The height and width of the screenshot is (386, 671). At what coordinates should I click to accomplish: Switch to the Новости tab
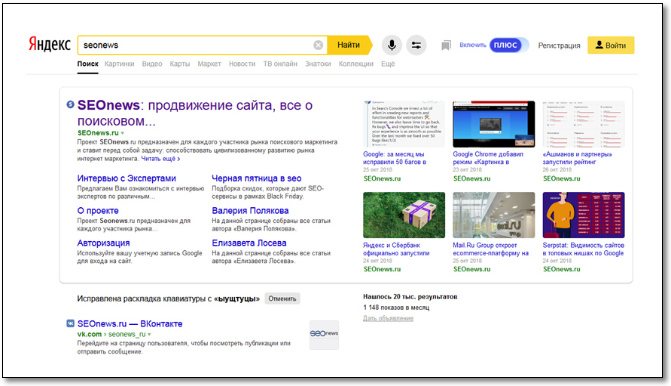(242, 64)
